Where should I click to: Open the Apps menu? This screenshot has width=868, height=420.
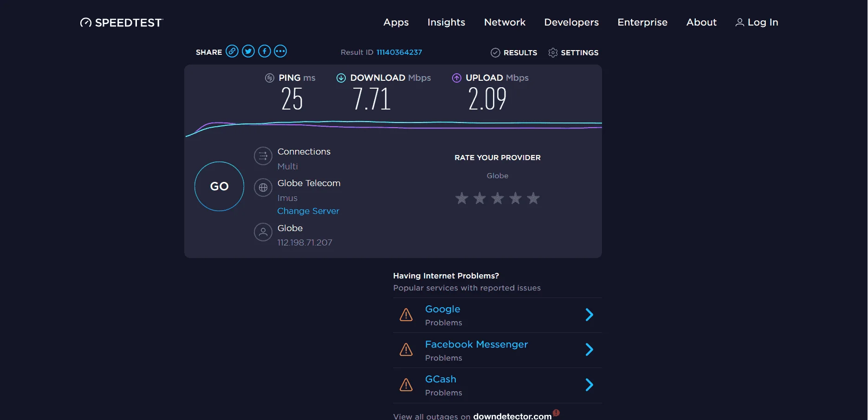tap(396, 22)
